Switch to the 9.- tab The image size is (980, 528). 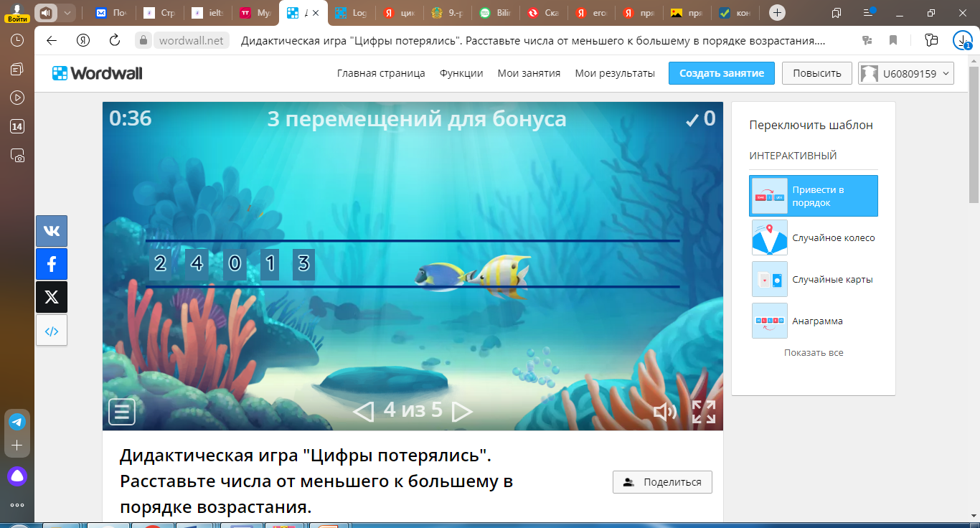click(447, 13)
